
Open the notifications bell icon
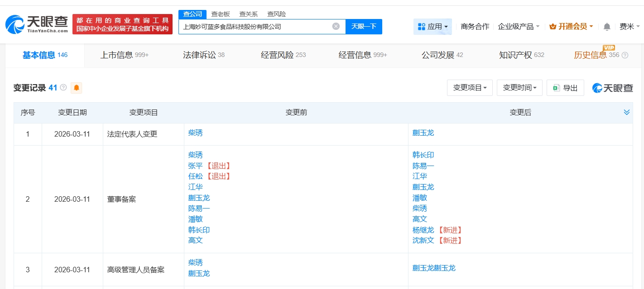pos(607,27)
